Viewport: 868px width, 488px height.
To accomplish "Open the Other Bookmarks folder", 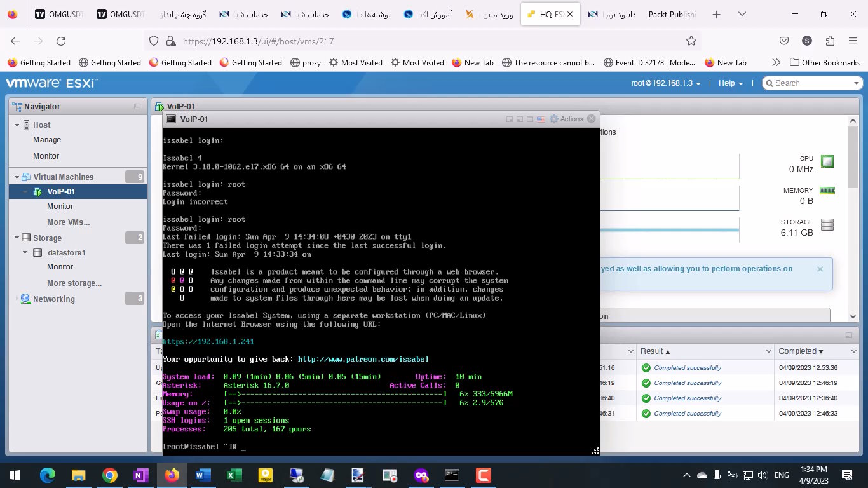I will (x=825, y=62).
